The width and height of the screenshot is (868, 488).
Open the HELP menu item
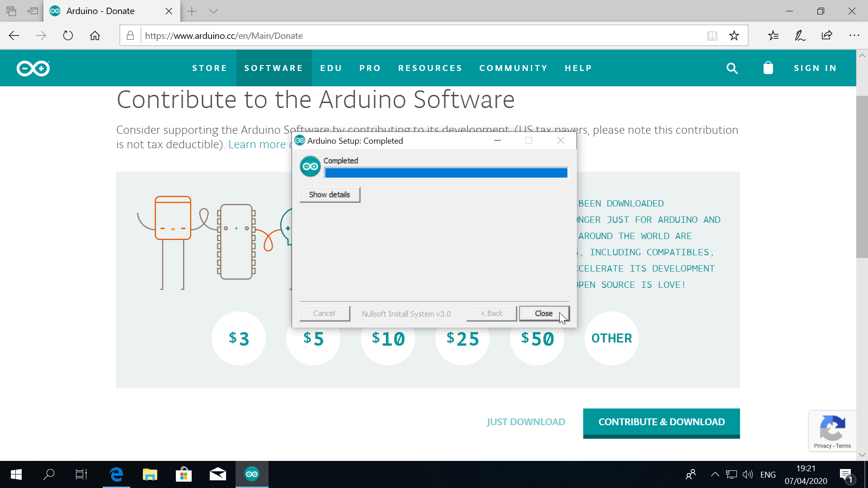(578, 68)
